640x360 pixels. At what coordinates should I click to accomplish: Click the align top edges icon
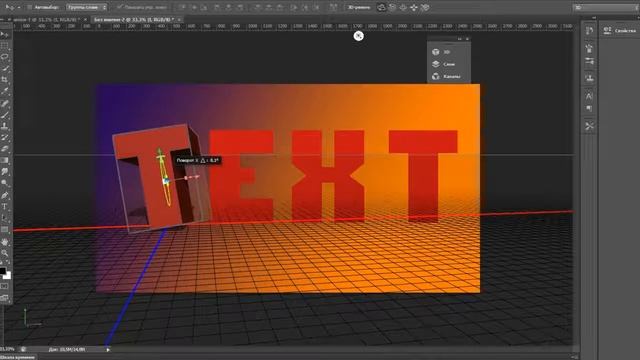click(182, 7)
